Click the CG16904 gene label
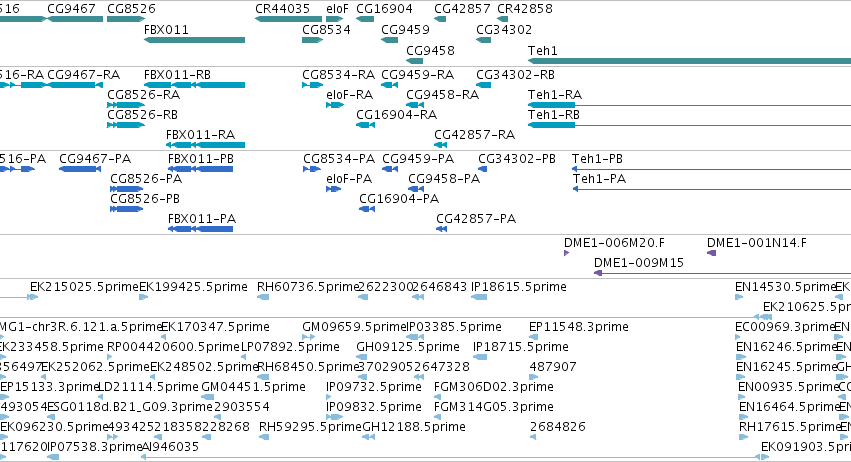Screen dimensions: 851x462 (x=384, y=9)
